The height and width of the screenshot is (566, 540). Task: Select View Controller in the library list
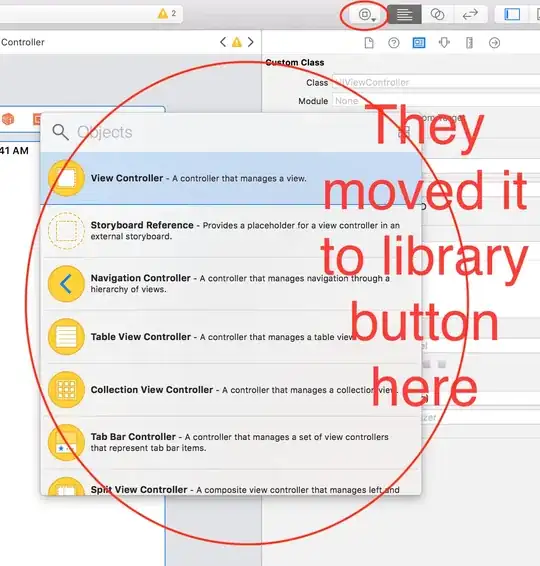click(x=231, y=178)
